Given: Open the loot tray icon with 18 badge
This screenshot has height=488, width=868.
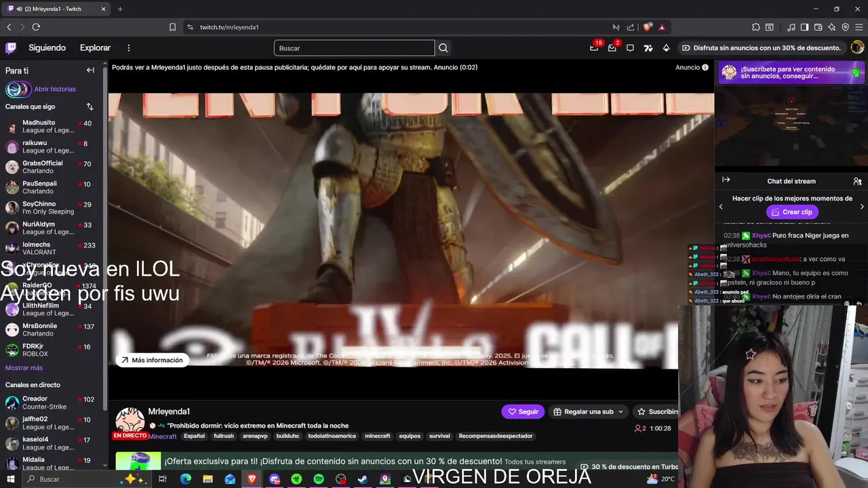Looking at the screenshot, I should (x=594, y=47).
